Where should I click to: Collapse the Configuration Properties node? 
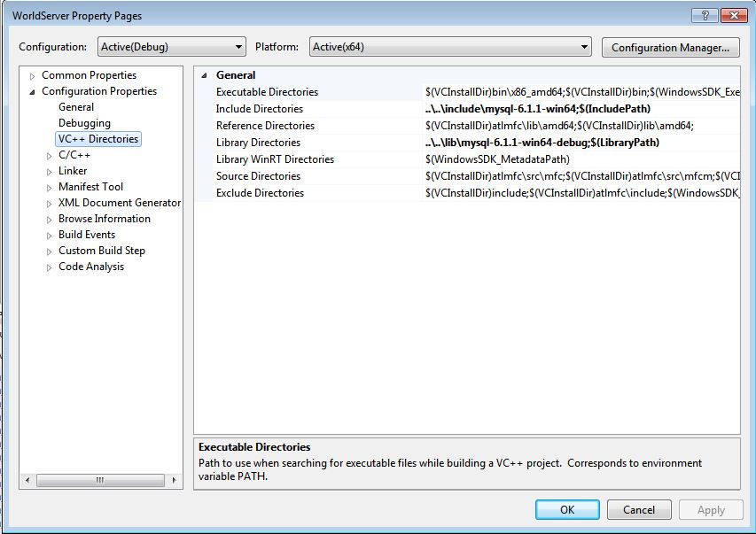(x=33, y=91)
